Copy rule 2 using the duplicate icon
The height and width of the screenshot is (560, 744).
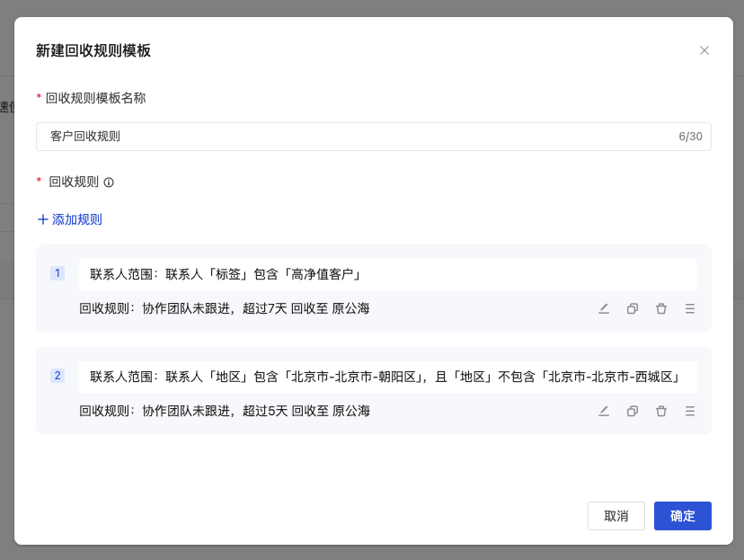tap(633, 411)
